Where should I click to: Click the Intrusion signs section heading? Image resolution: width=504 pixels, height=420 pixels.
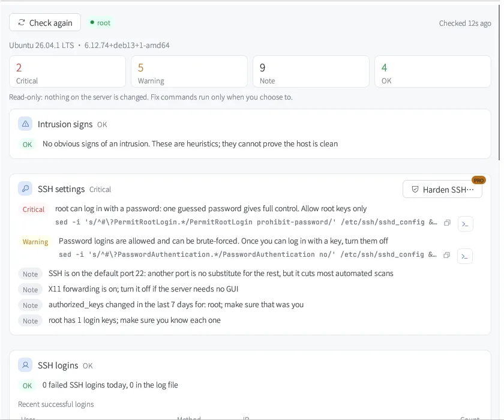coord(65,124)
